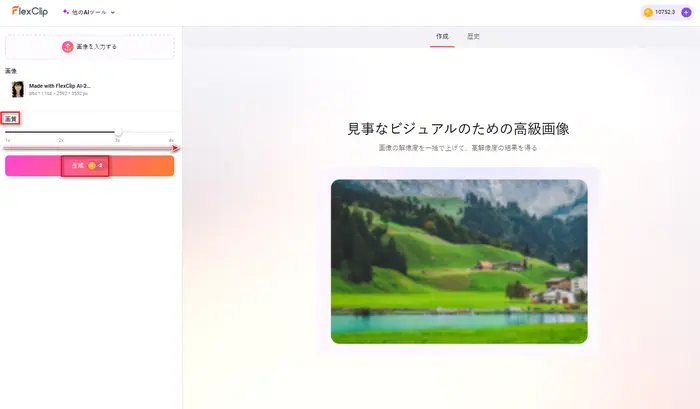Click the 4x mark under the slider

tap(171, 140)
